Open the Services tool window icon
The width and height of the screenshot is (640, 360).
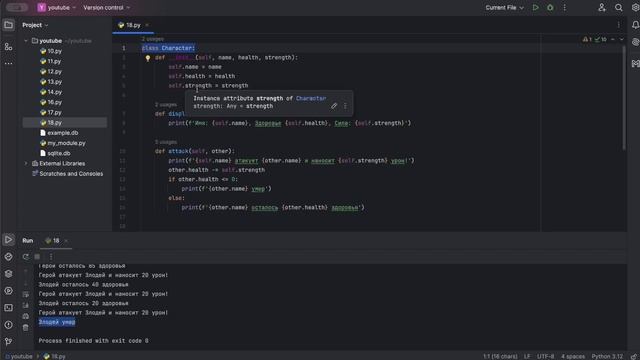[8, 291]
